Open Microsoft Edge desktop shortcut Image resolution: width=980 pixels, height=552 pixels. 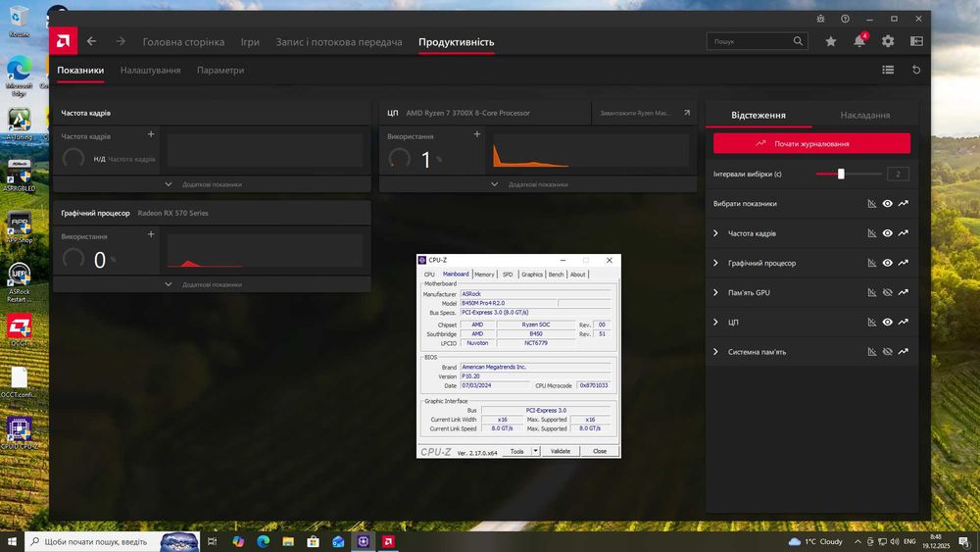(19, 75)
